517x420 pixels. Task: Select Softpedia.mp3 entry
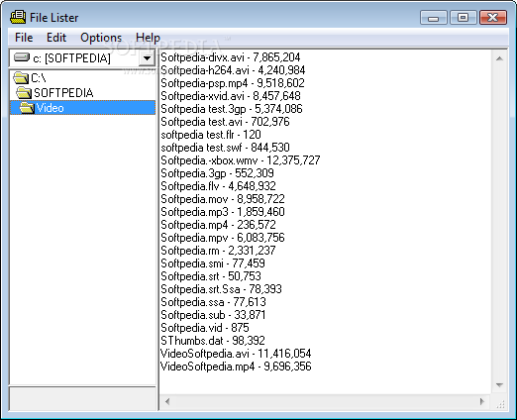pyautogui.click(x=223, y=212)
